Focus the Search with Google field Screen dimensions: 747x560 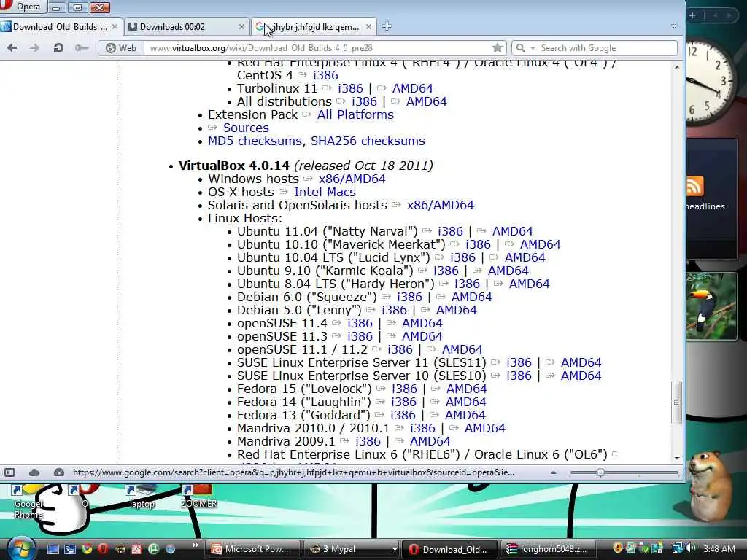click(607, 48)
